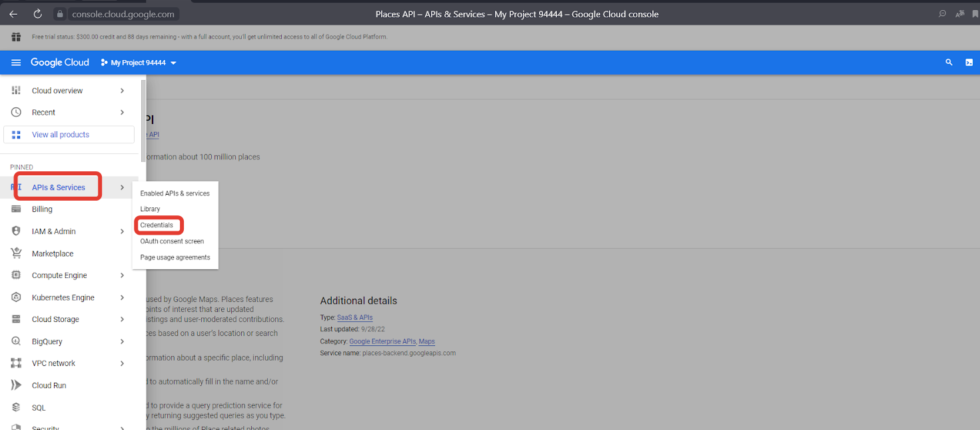Open the Maps category link
This screenshot has width=980, height=430.
[427, 341]
